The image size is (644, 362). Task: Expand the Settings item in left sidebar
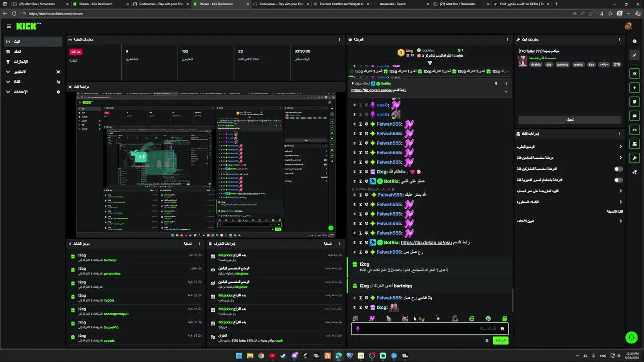[x=33, y=92]
